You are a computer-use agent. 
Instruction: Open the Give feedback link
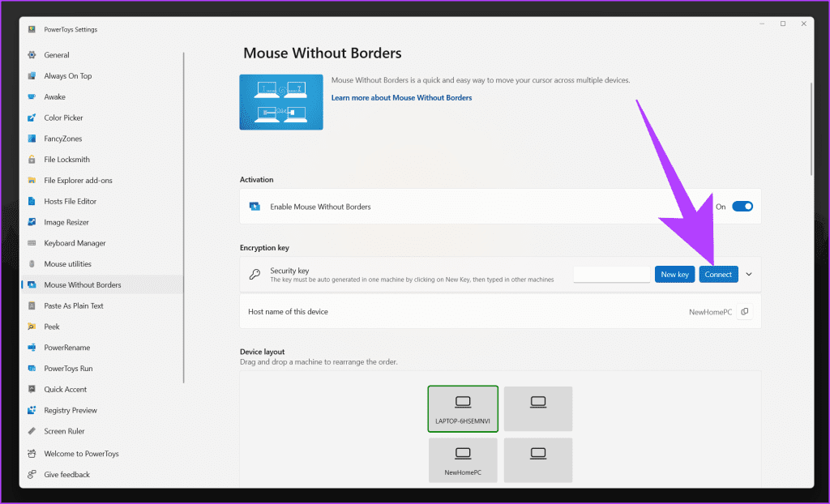tap(103, 474)
